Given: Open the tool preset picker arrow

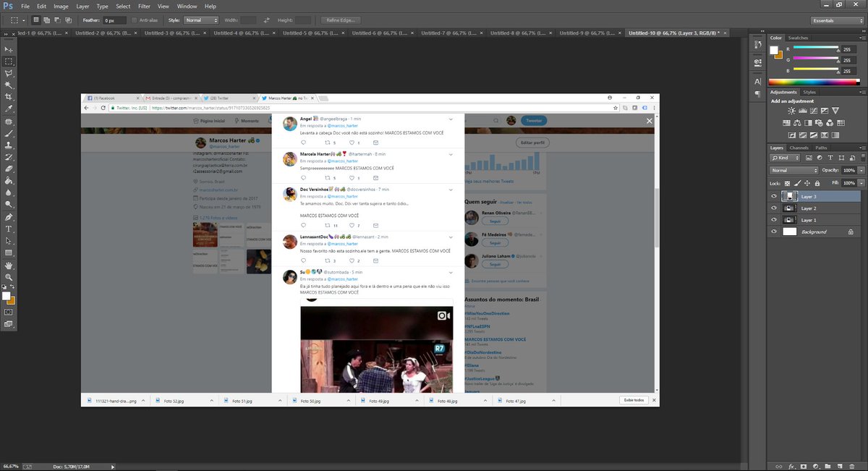Looking at the screenshot, I should point(25,20).
